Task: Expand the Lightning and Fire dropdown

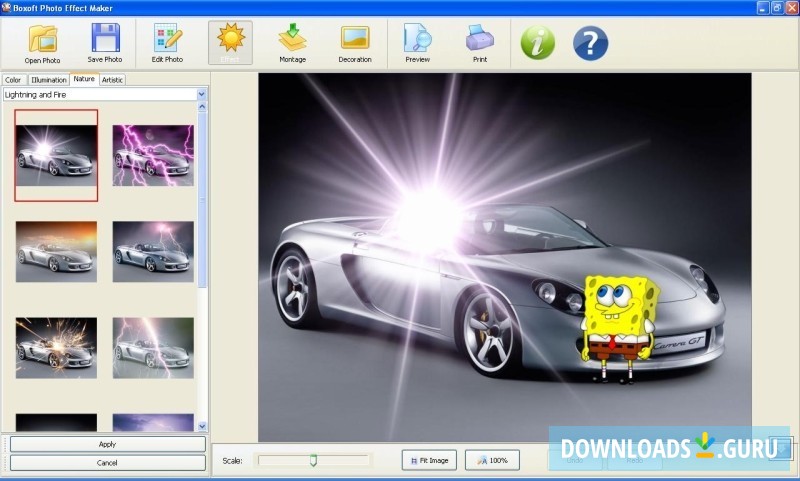Action: click(202, 94)
